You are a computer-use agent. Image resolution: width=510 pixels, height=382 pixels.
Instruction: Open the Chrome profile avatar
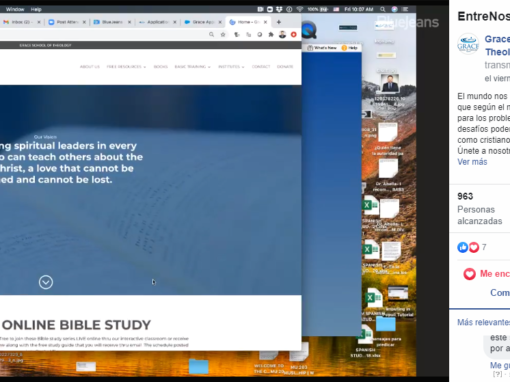[282, 34]
